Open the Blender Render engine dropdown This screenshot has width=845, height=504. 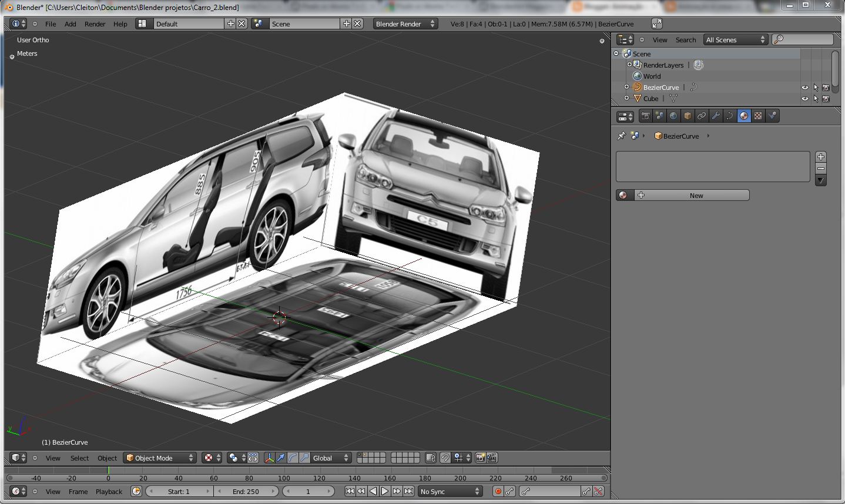[405, 24]
